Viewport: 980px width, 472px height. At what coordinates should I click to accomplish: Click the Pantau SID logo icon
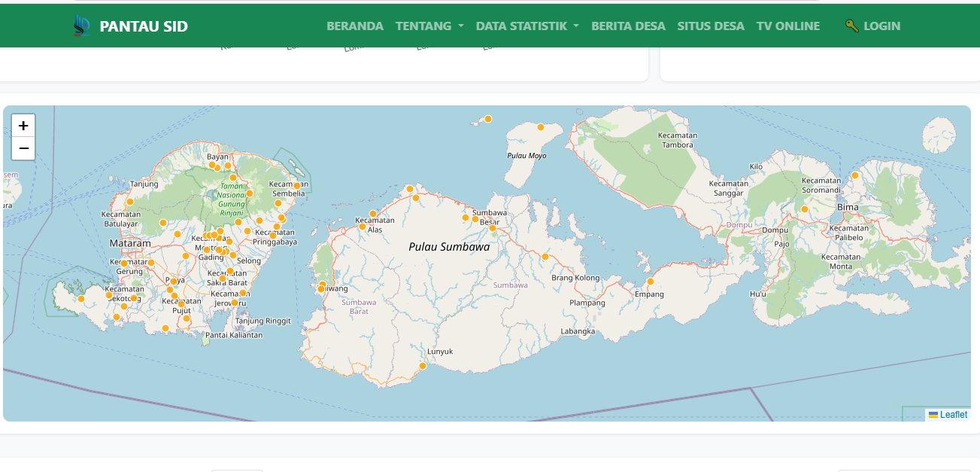(81, 26)
